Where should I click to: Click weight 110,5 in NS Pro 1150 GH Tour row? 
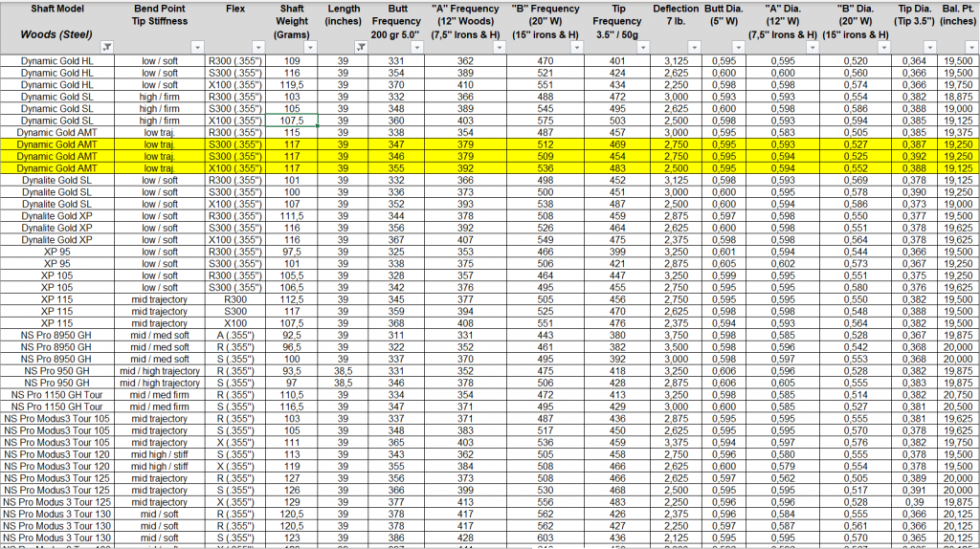tap(292, 395)
